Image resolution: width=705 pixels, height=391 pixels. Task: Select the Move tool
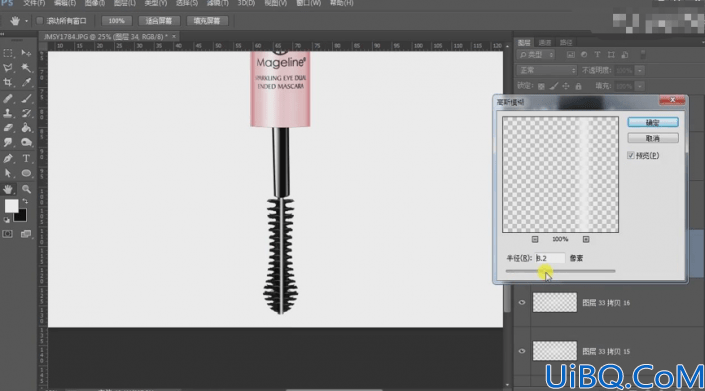26,53
